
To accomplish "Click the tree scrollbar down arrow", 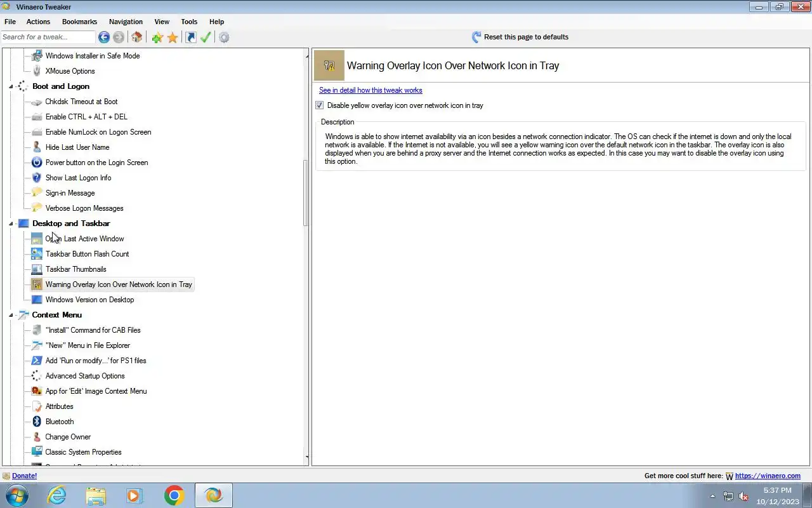I will [x=306, y=457].
